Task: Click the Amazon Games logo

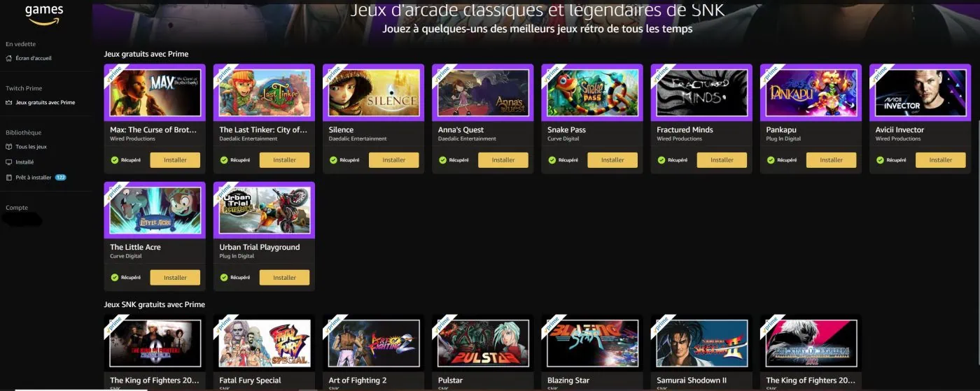Action: click(x=43, y=14)
